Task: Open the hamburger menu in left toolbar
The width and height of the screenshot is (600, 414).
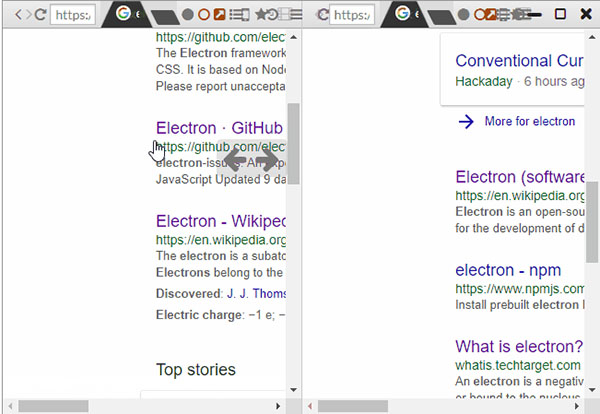Action: tap(296, 15)
